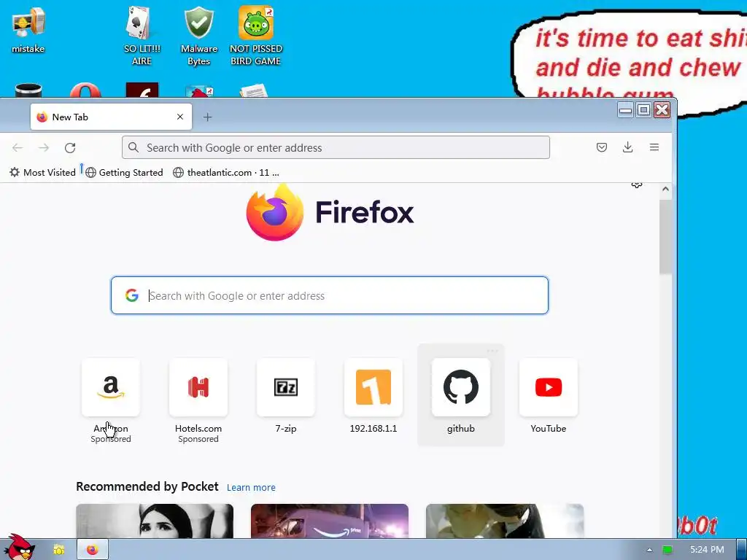Viewport: 747px width, 560px height.
Task: Open the theatlantic.com bookmark
Action: pyautogui.click(x=226, y=172)
